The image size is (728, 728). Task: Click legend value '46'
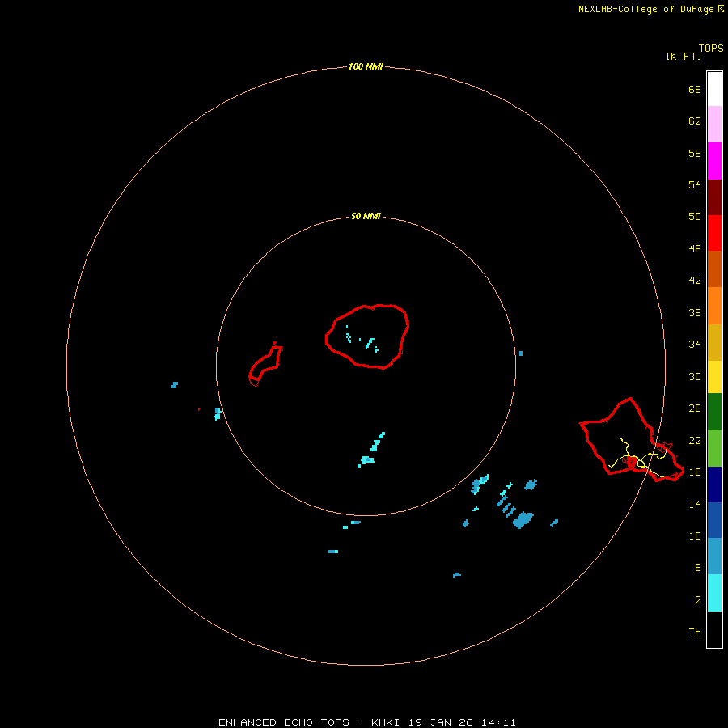(x=695, y=248)
